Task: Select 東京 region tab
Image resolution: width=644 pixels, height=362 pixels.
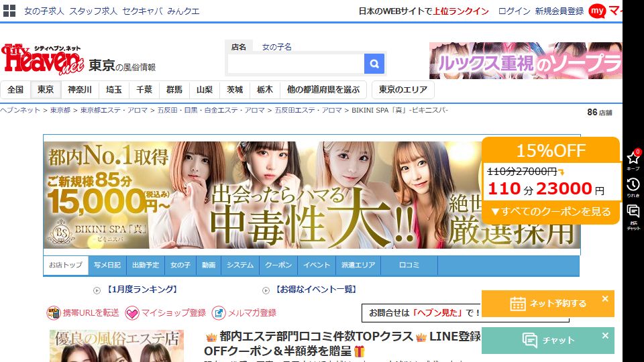Action: [x=46, y=89]
